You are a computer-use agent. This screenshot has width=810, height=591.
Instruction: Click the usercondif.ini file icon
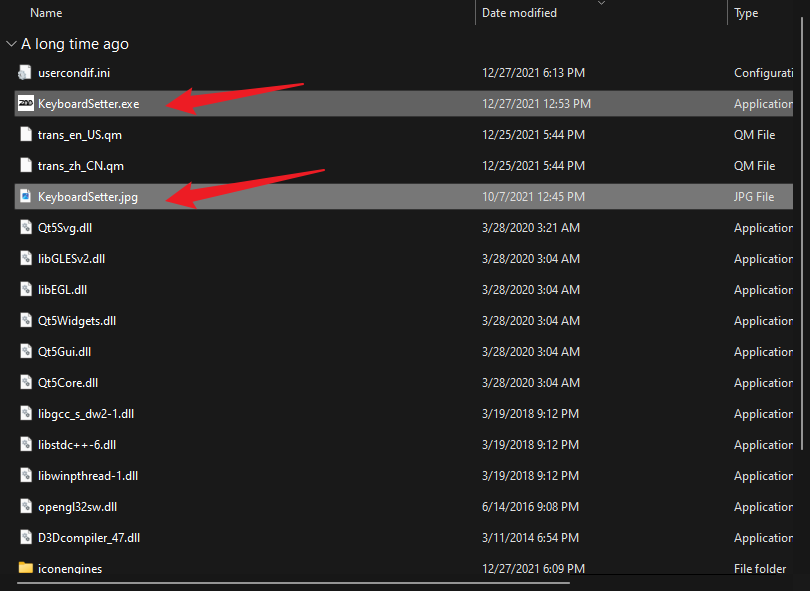click(x=25, y=72)
